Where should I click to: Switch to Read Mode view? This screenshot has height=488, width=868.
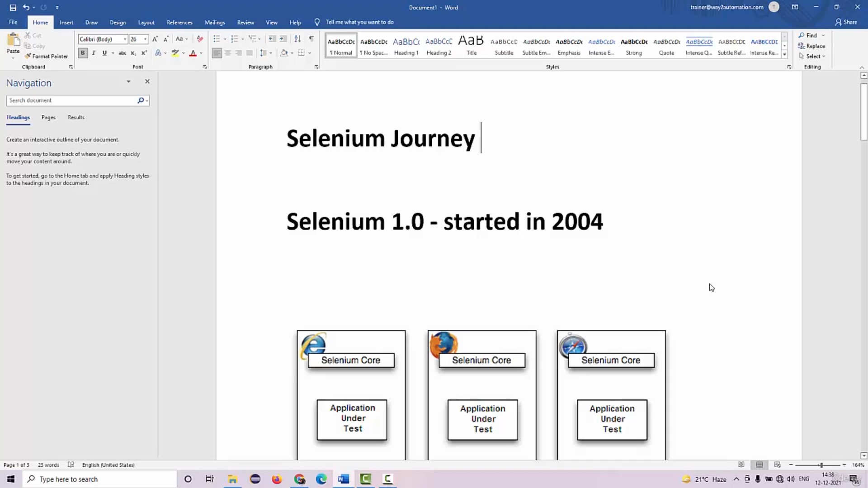pos(741,465)
